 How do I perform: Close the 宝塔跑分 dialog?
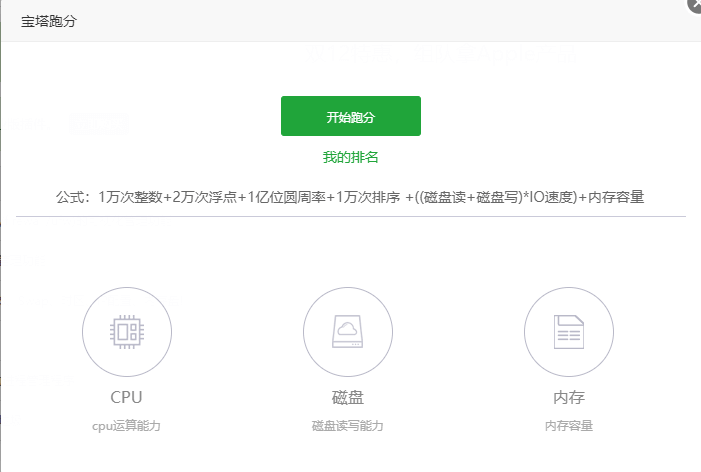click(696, 4)
